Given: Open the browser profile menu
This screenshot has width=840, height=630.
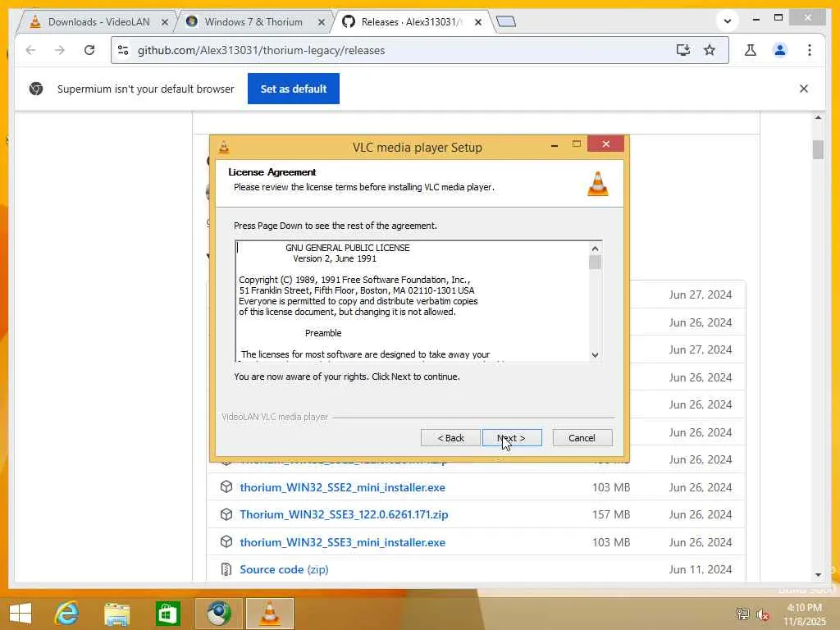Looking at the screenshot, I should [x=780, y=50].
